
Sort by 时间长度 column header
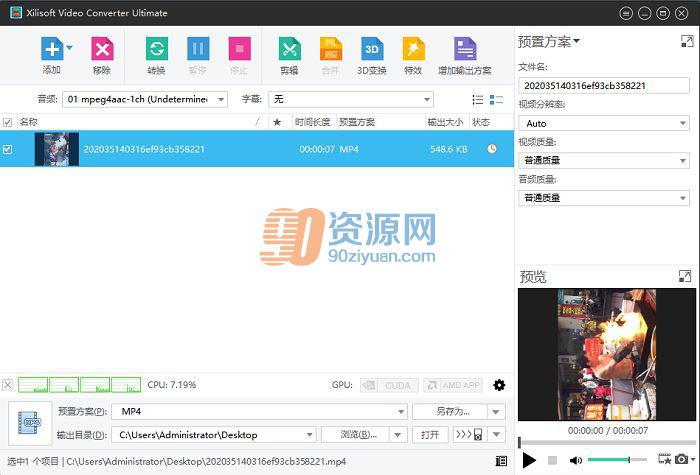pyautogui.click(x=312, y=122)
